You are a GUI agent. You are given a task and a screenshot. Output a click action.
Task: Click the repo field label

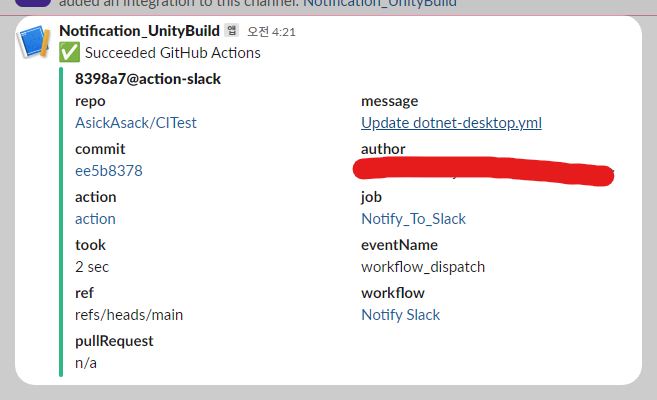pos(90,101)
